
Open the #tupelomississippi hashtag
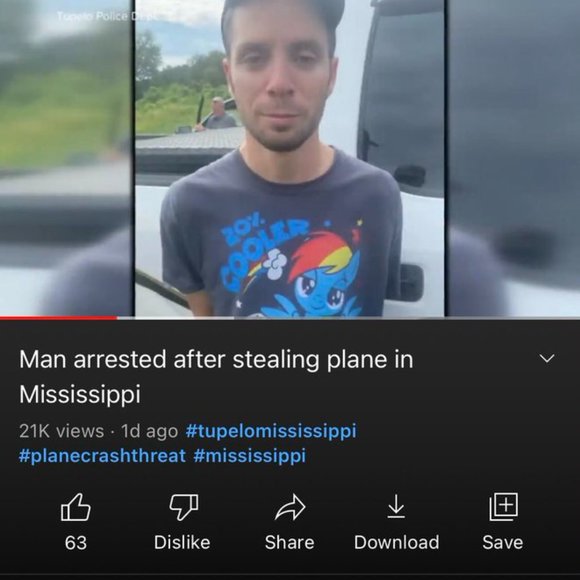(271, 431)
